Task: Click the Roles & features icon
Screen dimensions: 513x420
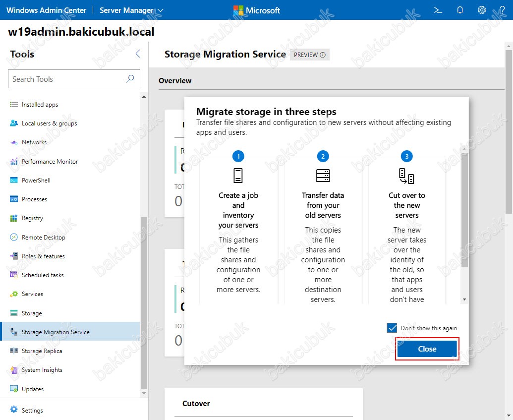Action: (14, 256)
